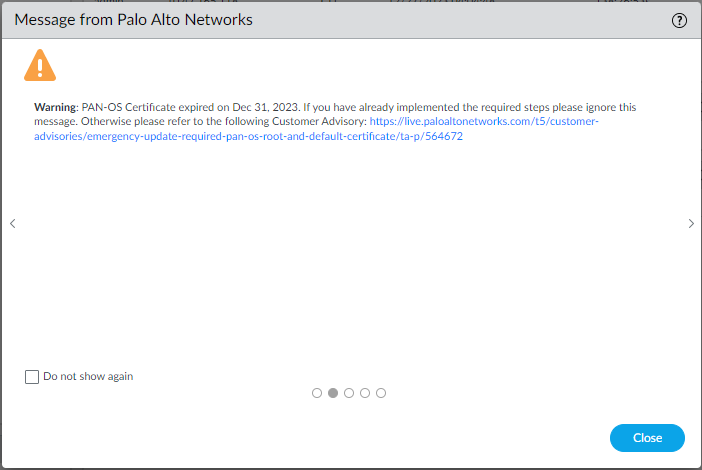
Task: Click the "Message from Palo Alto Networks" title
Action: pos(133,20)
